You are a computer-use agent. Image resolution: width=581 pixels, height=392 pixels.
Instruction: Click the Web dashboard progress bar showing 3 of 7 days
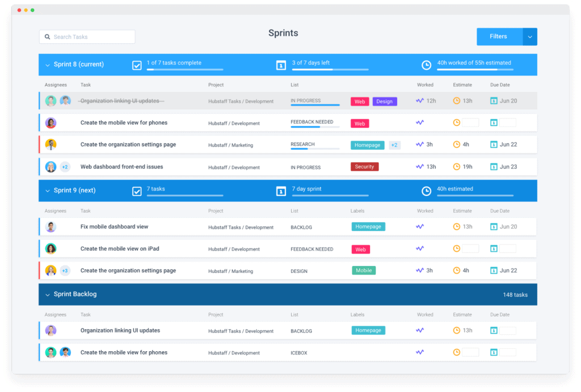click(x=330, y=69)
